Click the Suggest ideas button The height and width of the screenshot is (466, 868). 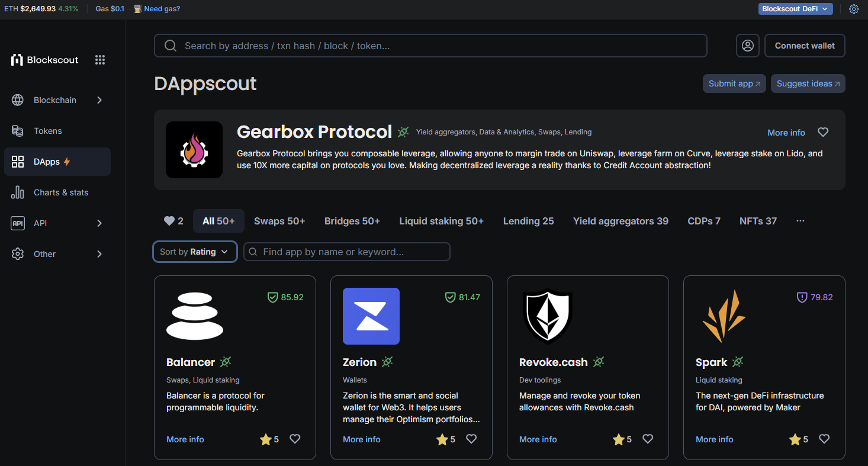pyautogui.click(x=808, y=83)
